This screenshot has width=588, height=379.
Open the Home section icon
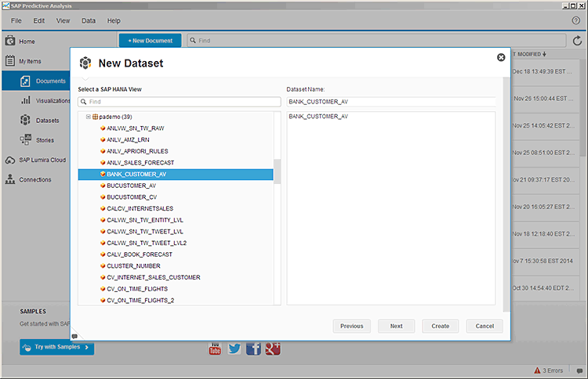10,41
